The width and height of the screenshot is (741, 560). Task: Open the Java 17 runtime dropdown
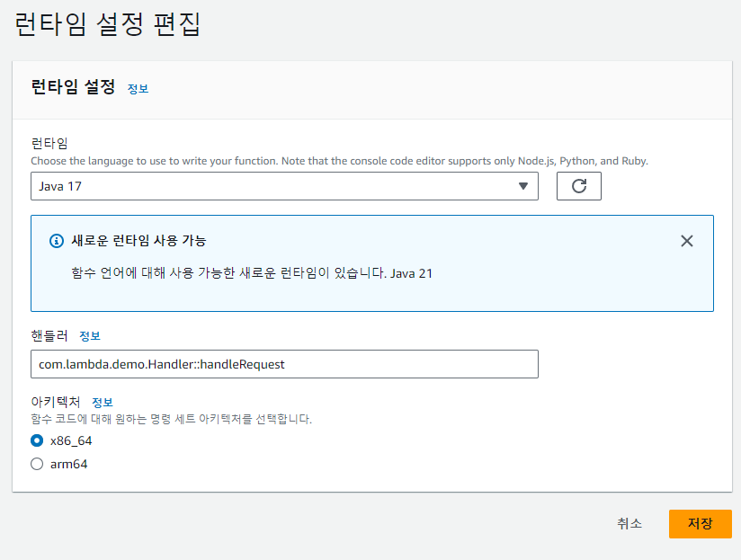point(284,186)
